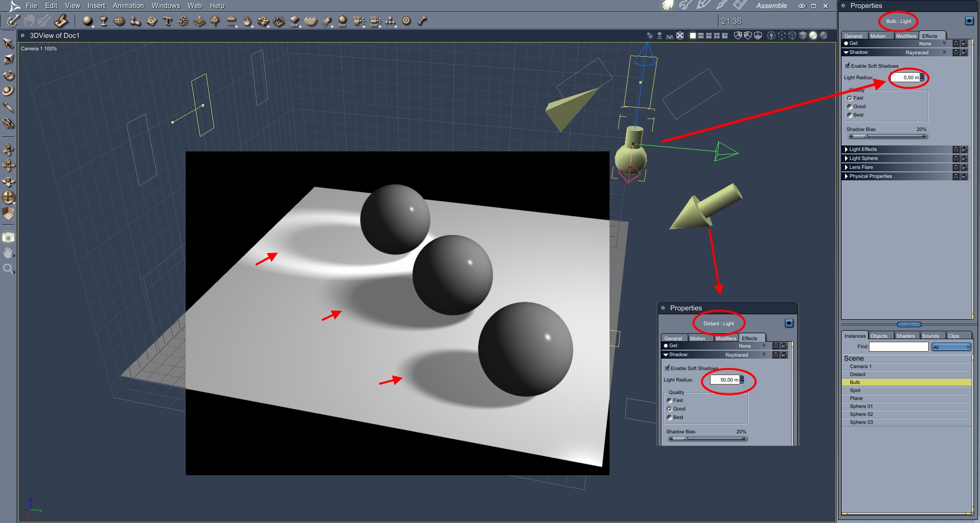
Task: Expand the Physical Properties section
Action: tap(846, 176)
